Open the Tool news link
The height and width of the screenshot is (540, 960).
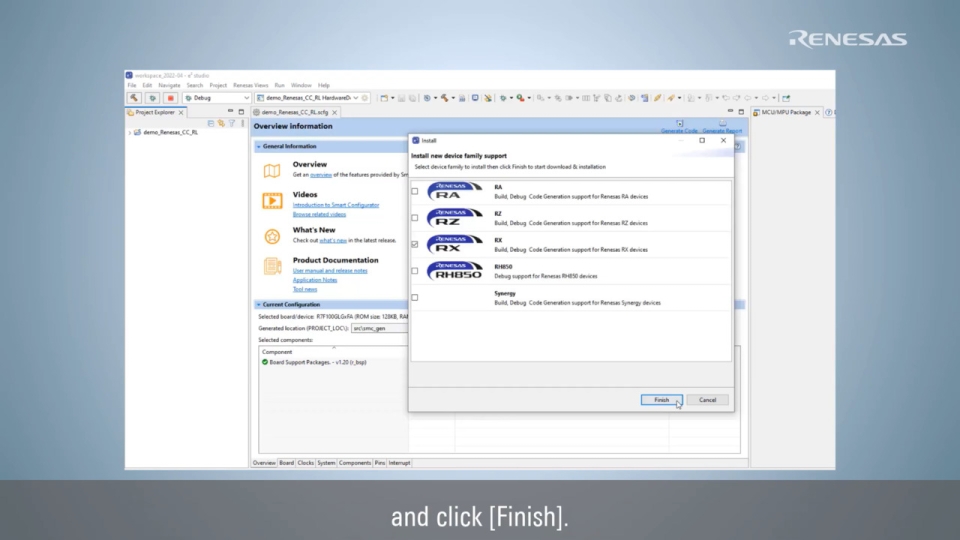point(305,289)
